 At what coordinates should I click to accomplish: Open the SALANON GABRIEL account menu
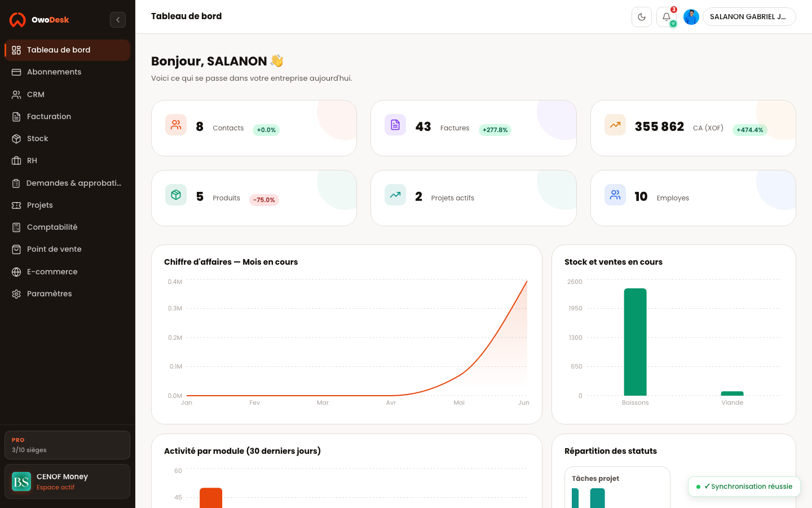point(749,17)
